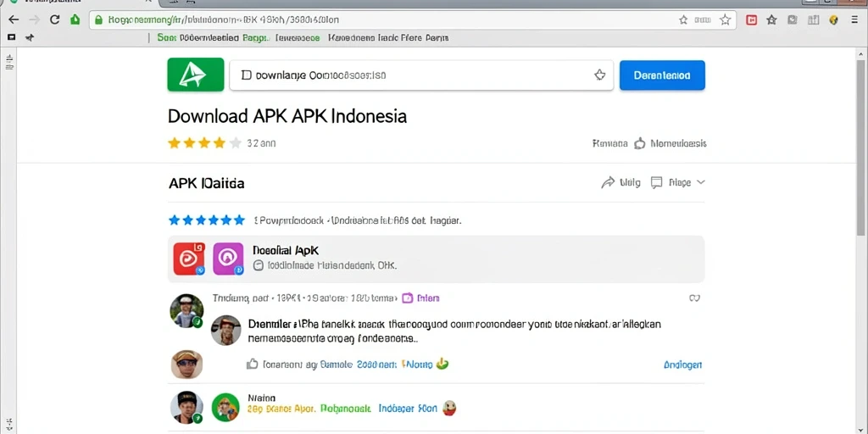Viewport: 868px width, 434px height.
Task: Click the blue five-star rating row
Action: click(207, 220)
